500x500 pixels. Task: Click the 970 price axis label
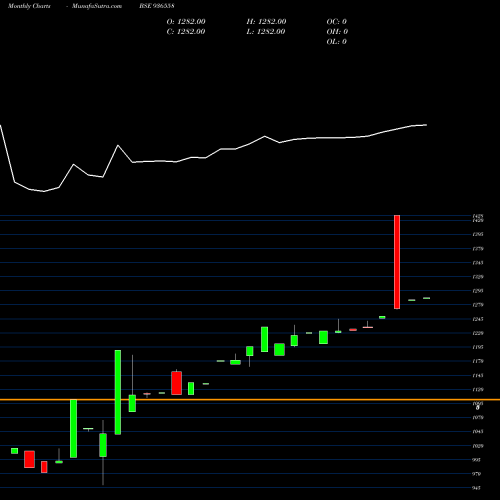point(477,474)
